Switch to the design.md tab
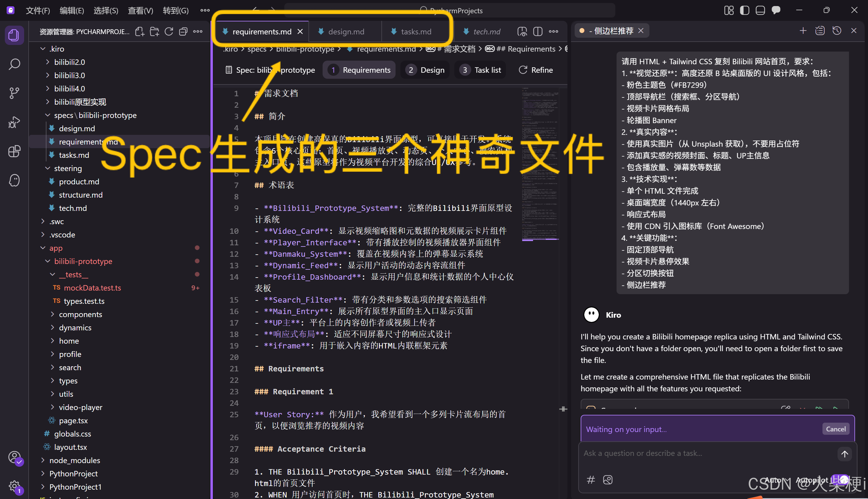The image size is (868, 499). pyautogui.click(x=345, y=32)
